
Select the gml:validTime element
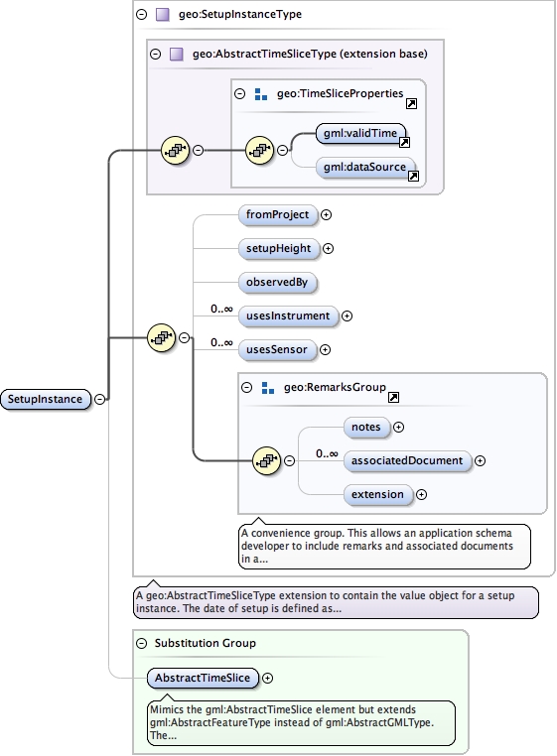[360, 134]
